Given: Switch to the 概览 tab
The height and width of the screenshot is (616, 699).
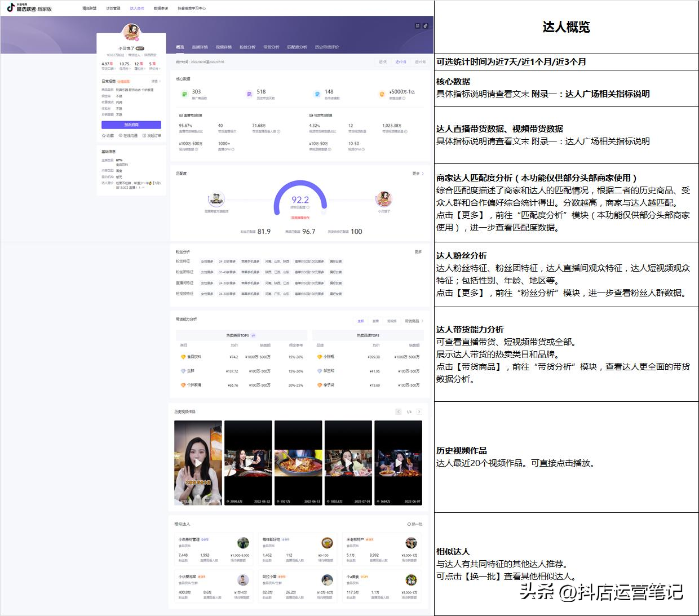Looking at the screenshot, I should click(180, 47).
